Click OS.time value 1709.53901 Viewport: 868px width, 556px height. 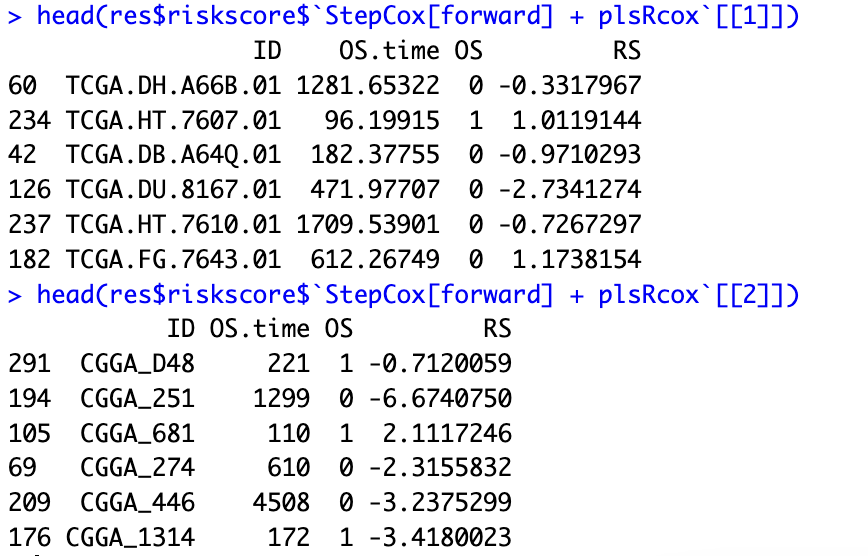click(x=368, y=225)
